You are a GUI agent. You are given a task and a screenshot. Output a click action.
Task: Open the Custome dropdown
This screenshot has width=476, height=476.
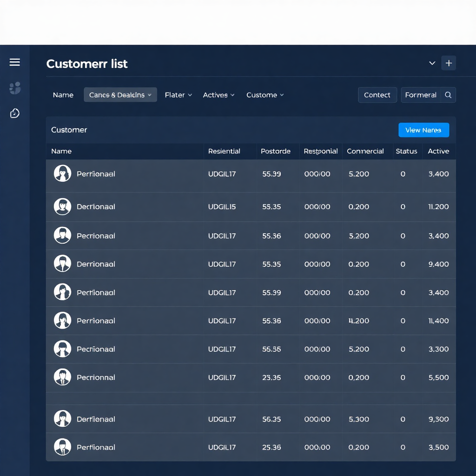[264, 95]
